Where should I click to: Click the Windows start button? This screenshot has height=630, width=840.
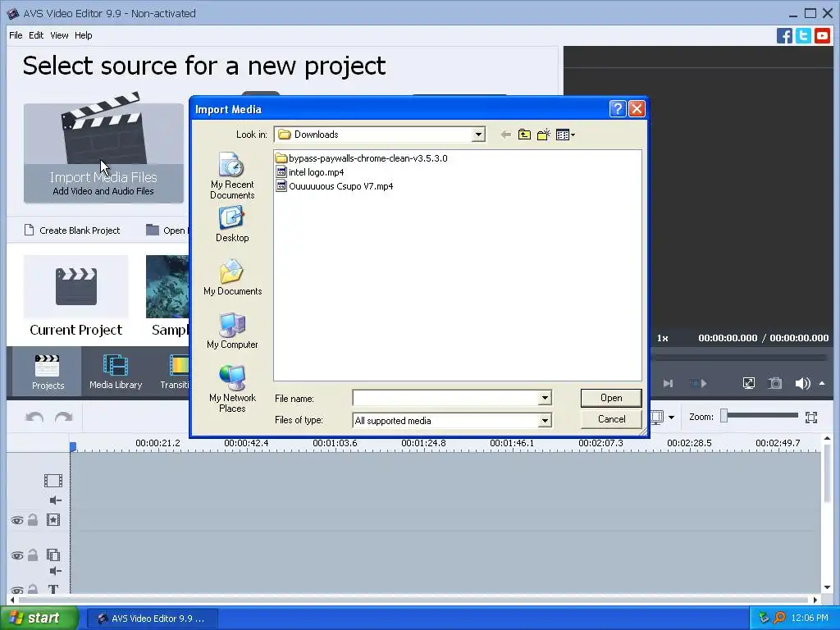(39, 618)
